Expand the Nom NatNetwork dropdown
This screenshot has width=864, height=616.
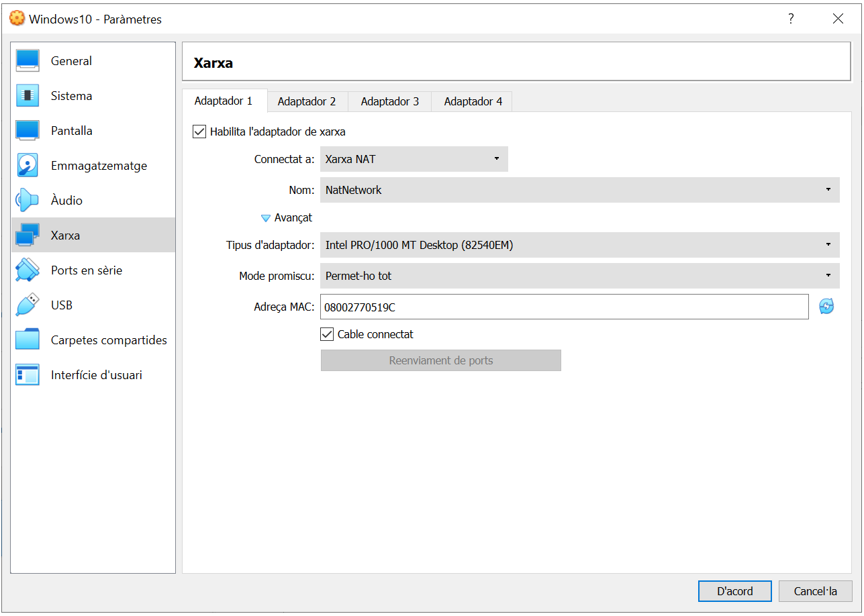pyautogui.click(x=579, y=190)
